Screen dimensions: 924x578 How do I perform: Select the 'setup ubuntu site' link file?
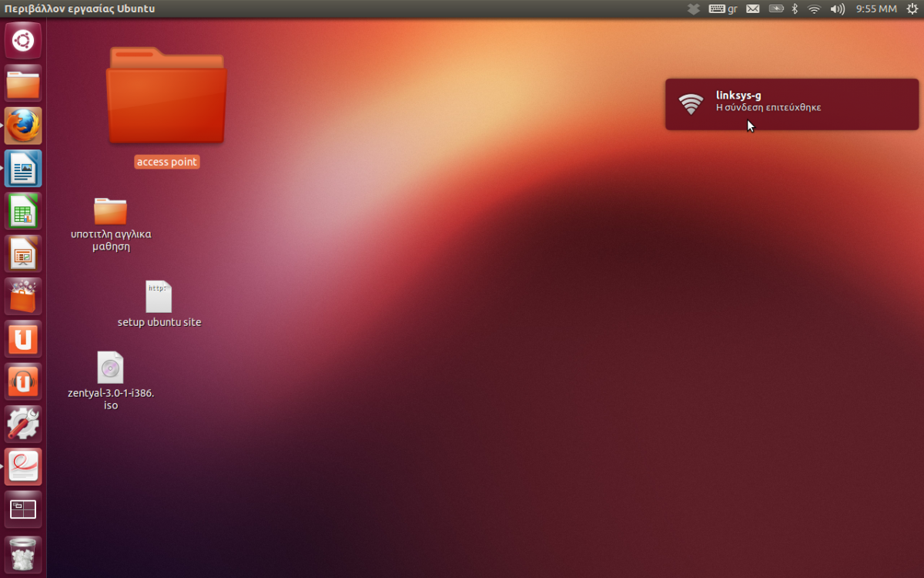point(159,304)
